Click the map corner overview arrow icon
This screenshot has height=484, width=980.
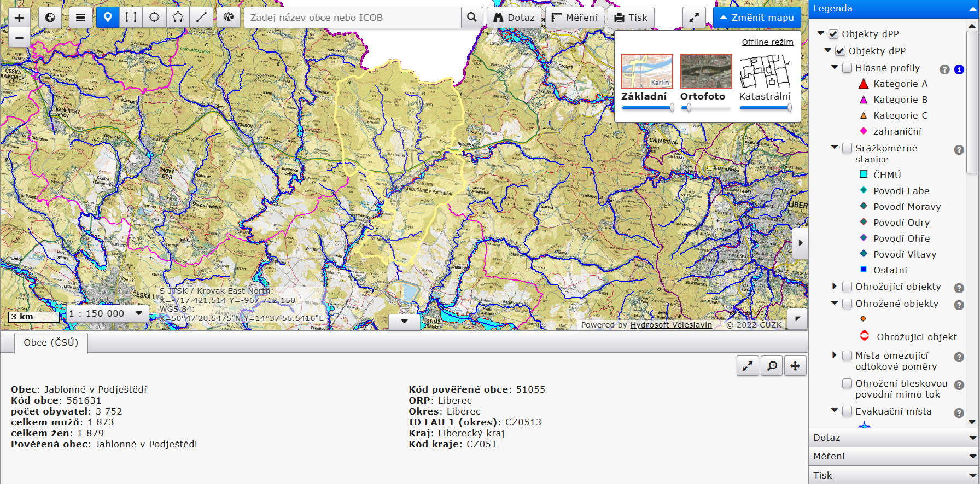[x=797, y=319]
